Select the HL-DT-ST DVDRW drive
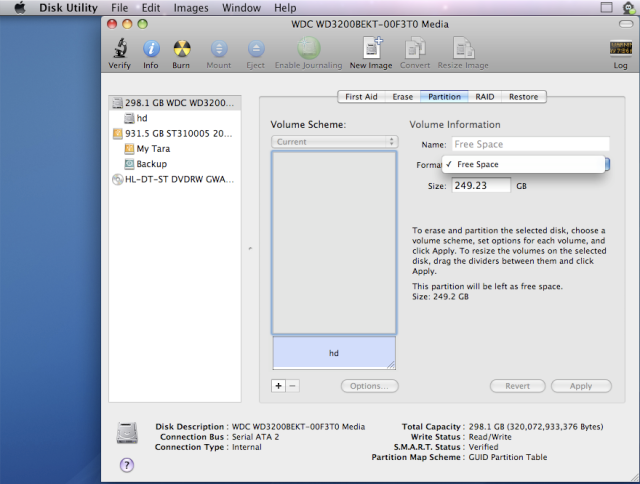The image size is (640, 484). (175, 179)
